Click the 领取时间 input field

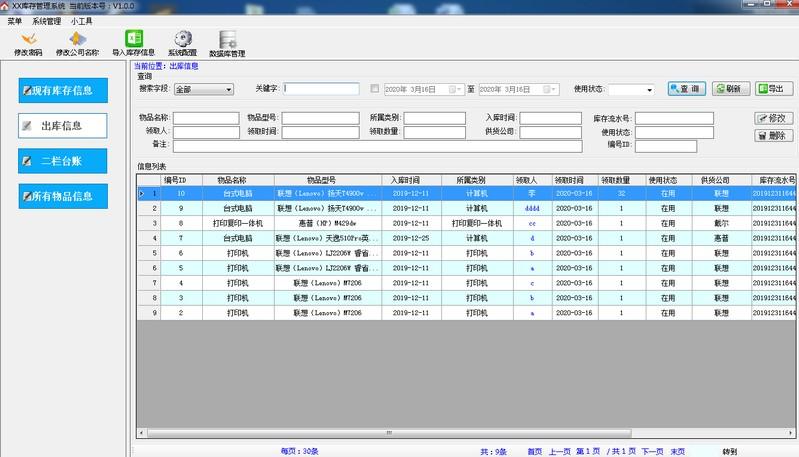click(321, 132)
